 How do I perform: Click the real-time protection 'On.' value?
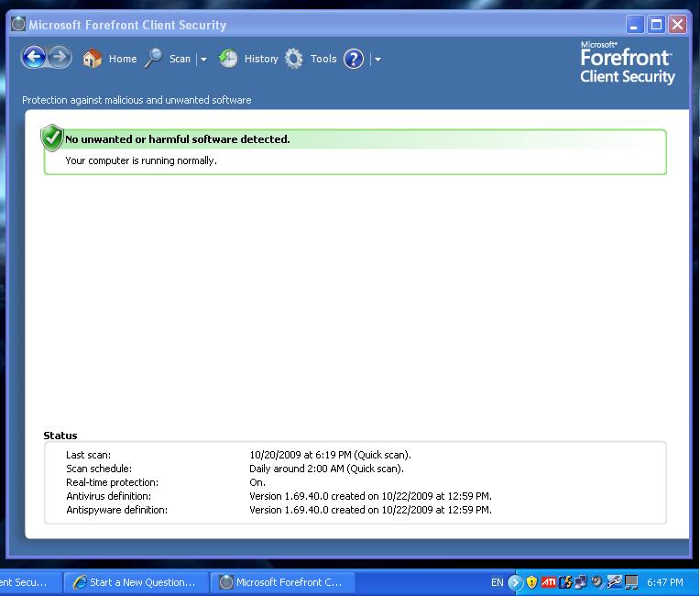[x=257, y=482]
